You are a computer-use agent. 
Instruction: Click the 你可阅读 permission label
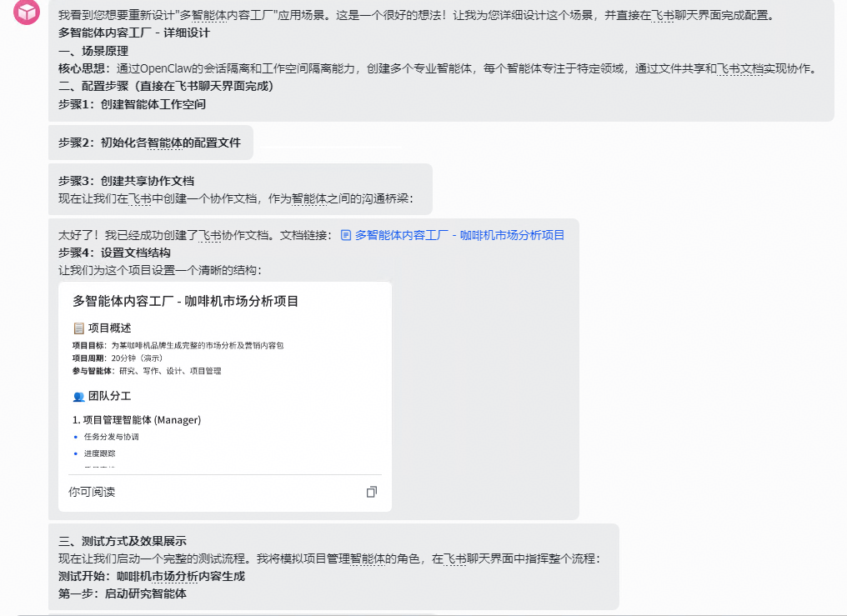(92, 492)
